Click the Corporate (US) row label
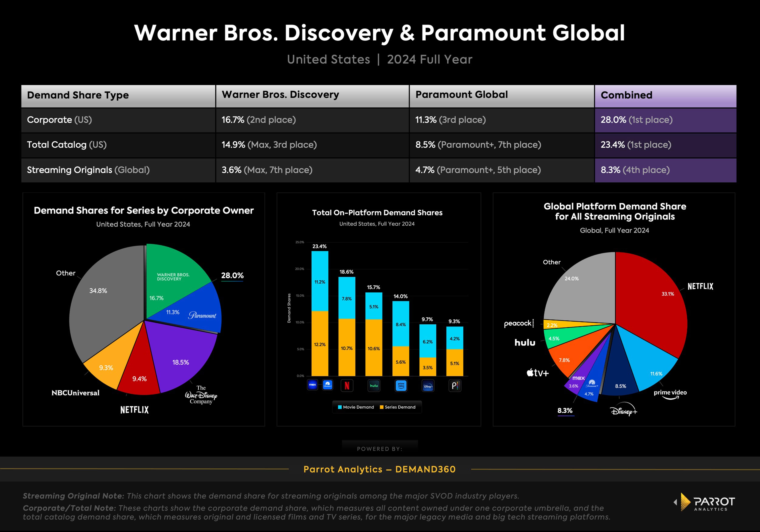This screenshot has width=760, height=532. [x=59, y=120]
